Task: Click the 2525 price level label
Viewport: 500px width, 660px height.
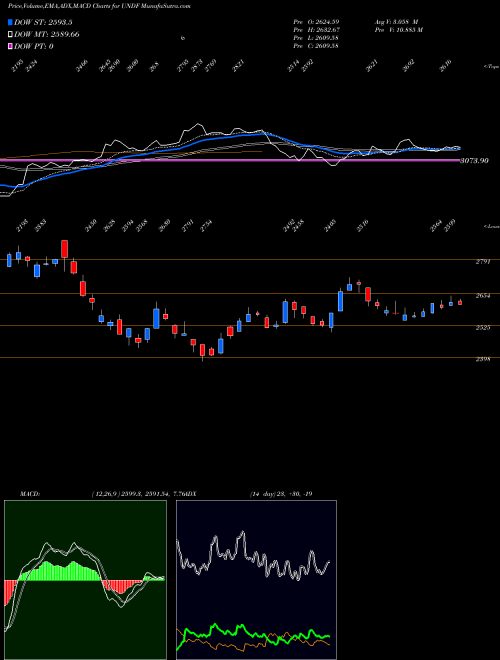Action: pos(483,327)
